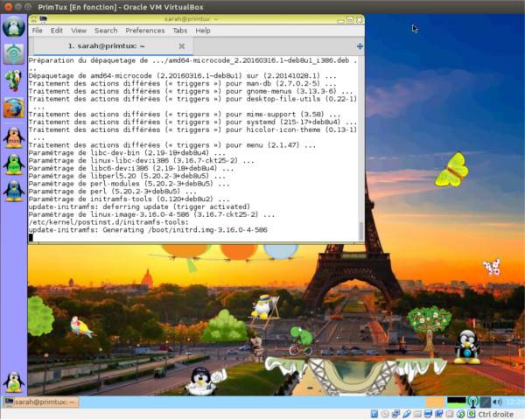
Task: Click the penguin holding a camera on desktop
Action: tap(467, 346)
